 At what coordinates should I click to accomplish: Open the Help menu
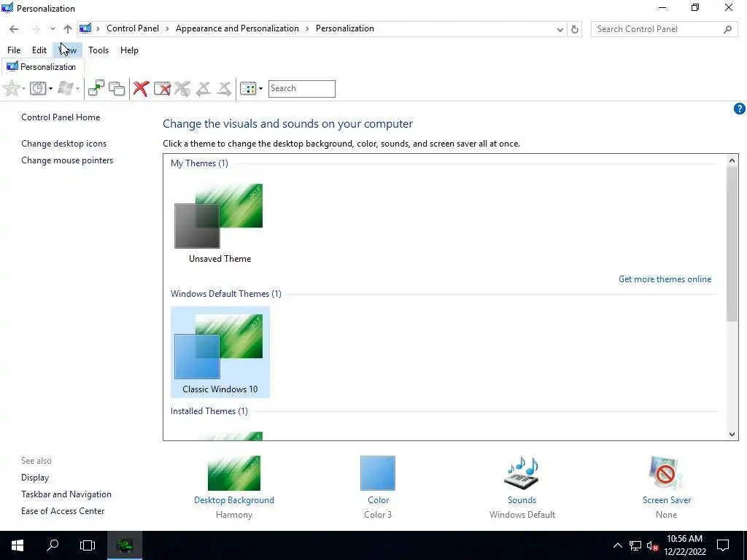[129, 50]
